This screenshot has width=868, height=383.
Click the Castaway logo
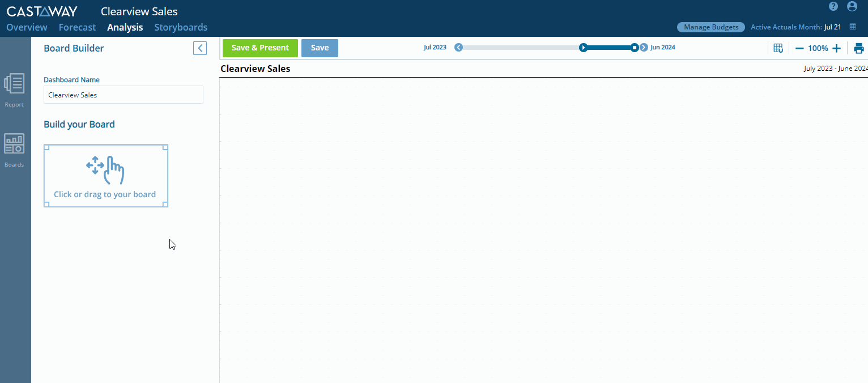click(42, 11)
